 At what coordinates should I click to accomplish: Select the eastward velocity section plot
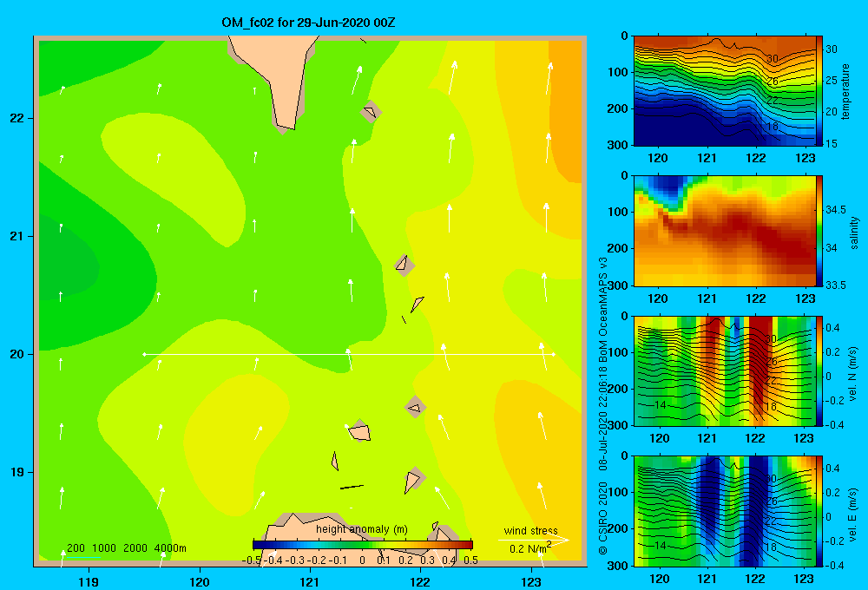725,511
